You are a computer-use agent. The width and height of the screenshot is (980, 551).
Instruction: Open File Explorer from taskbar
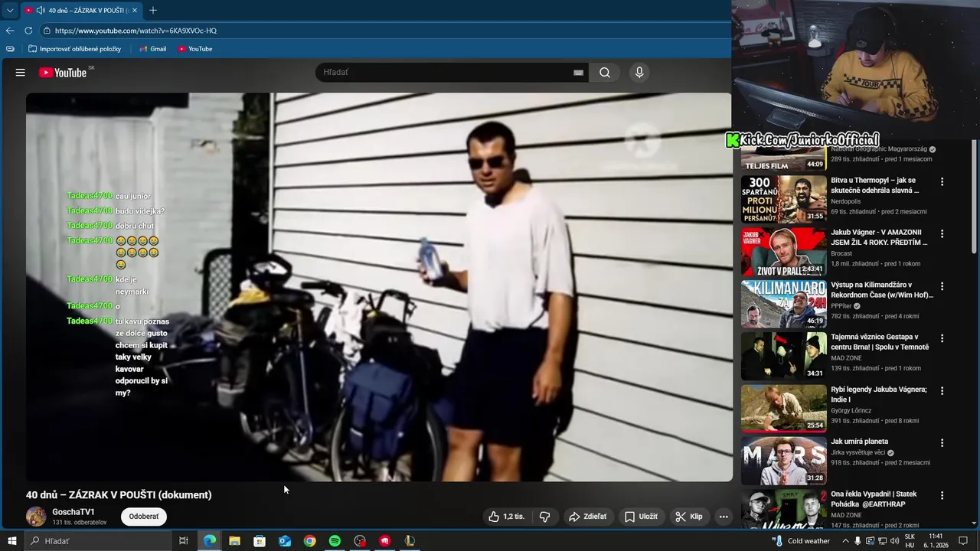234,541
